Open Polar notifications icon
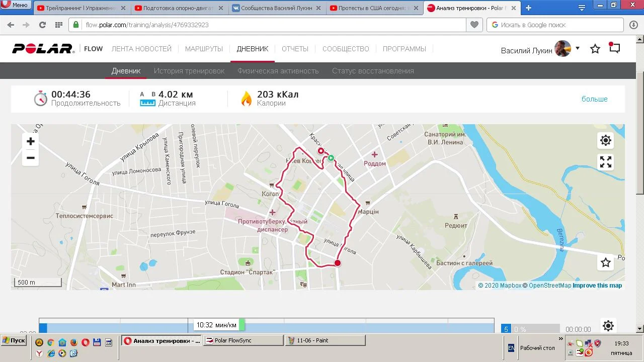 pos(614,48)
